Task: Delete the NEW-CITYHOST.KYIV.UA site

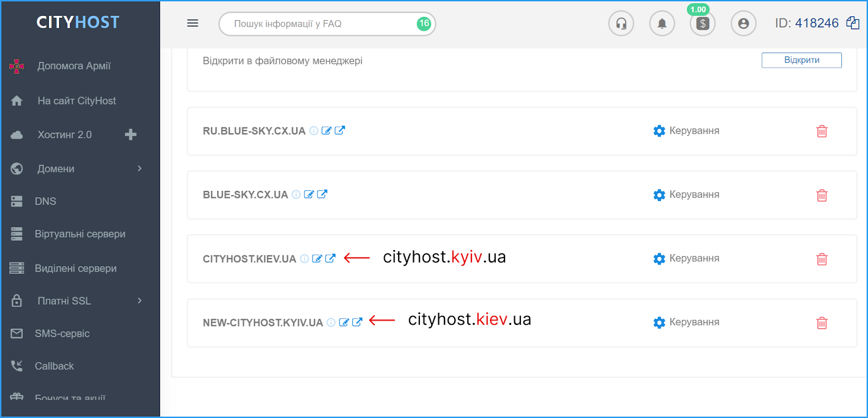Action: (822, 323)
